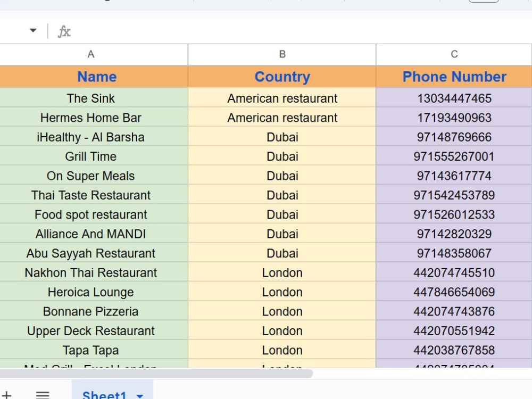This screenshot has height=399, width=532.
Task: Select the Country header cell
Action: (282, 77)
